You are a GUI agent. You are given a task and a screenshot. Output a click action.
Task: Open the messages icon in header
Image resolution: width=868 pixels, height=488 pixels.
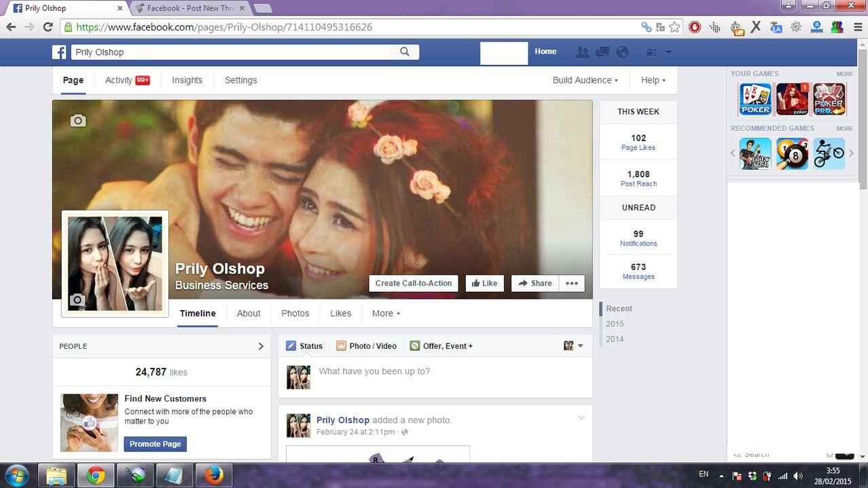click(602, 52)
